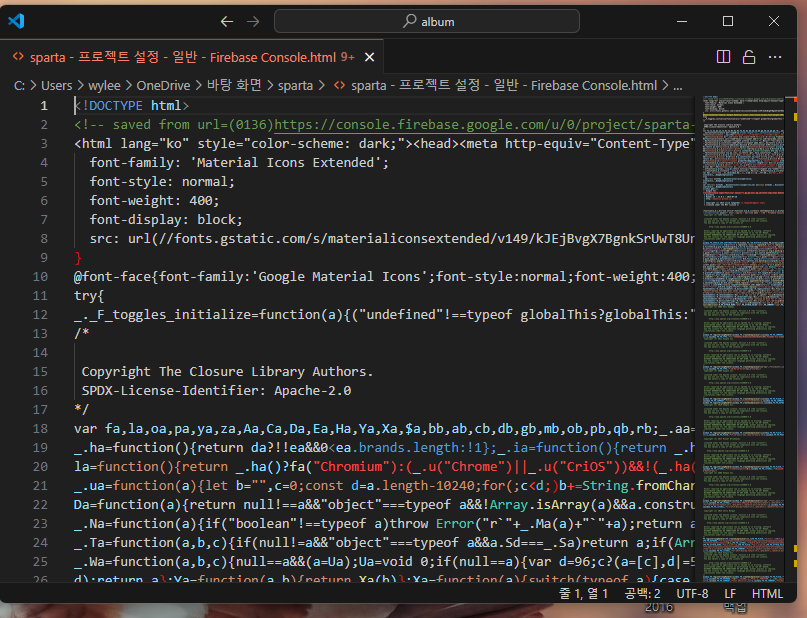The width and height of the screenshot is (807, 618).
Task: Open the editor More Actions menu
Action: [x=775, y=57]
